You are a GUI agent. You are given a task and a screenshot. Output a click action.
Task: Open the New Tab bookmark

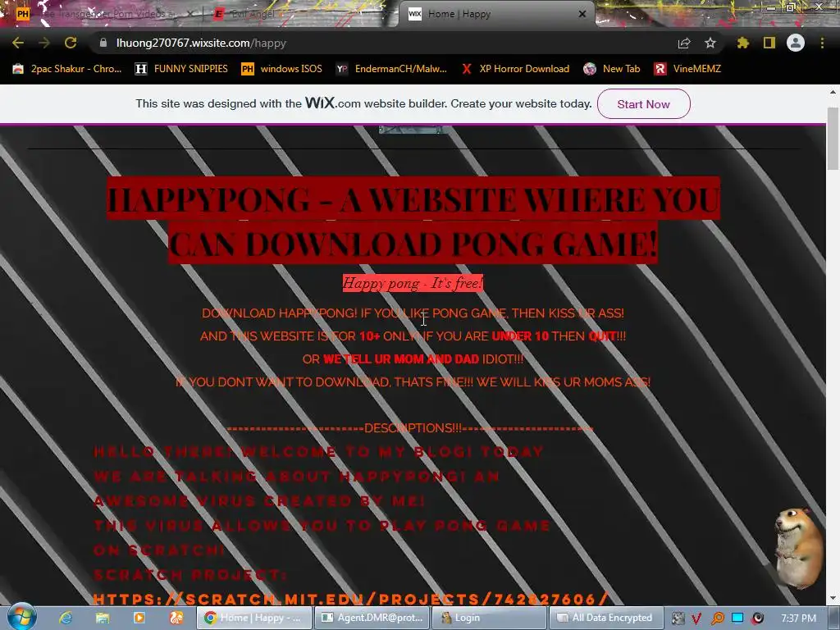pos(612,69)
